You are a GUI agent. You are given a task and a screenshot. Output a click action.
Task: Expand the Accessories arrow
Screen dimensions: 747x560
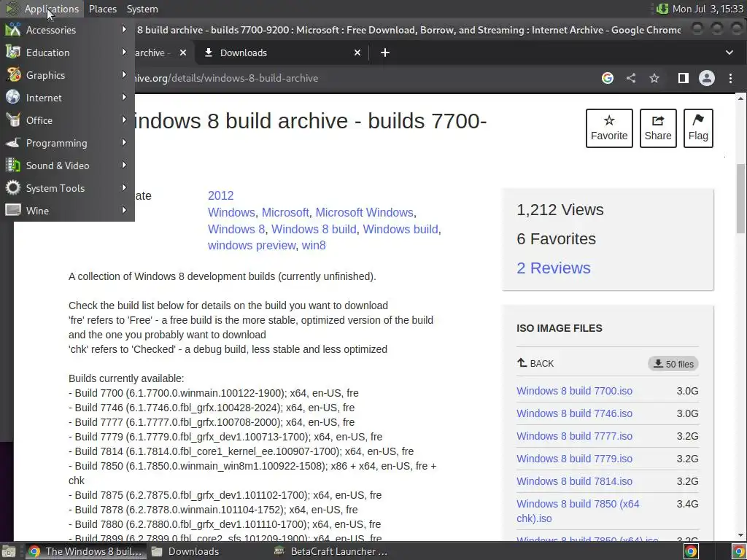click(124, 29)
